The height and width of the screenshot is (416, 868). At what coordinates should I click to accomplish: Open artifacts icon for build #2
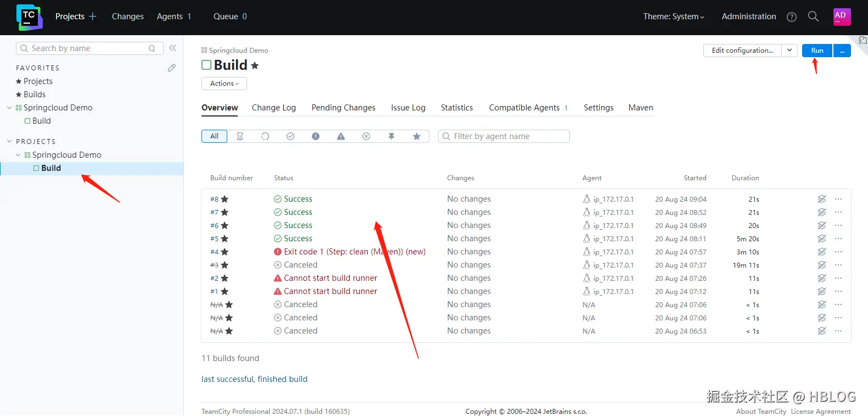click(x=822, y=278)
